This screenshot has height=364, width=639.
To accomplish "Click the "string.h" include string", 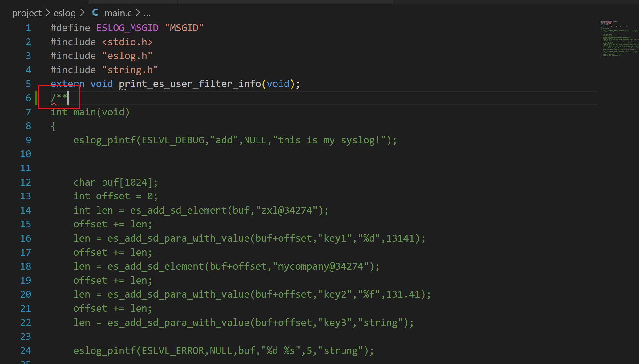I will (130, 70).
